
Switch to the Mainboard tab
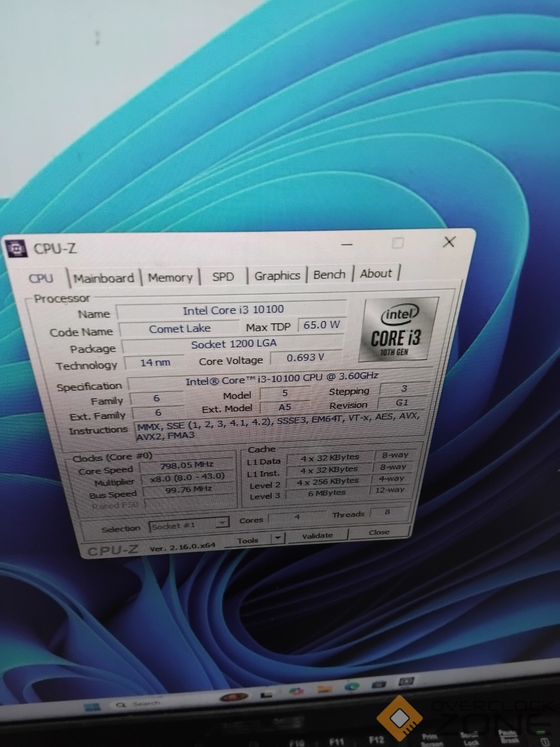pos(104,278)
